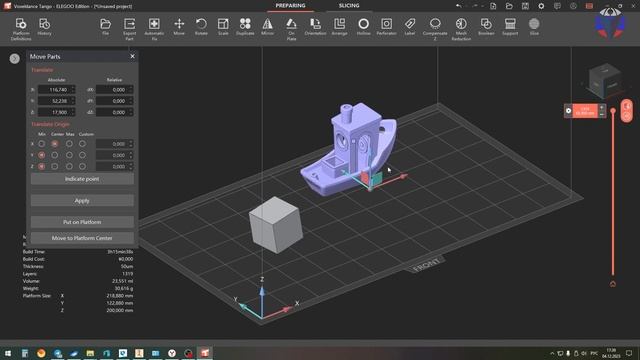
Task: Expand the collapsed side panel arrow
Action: coord(15,59)
